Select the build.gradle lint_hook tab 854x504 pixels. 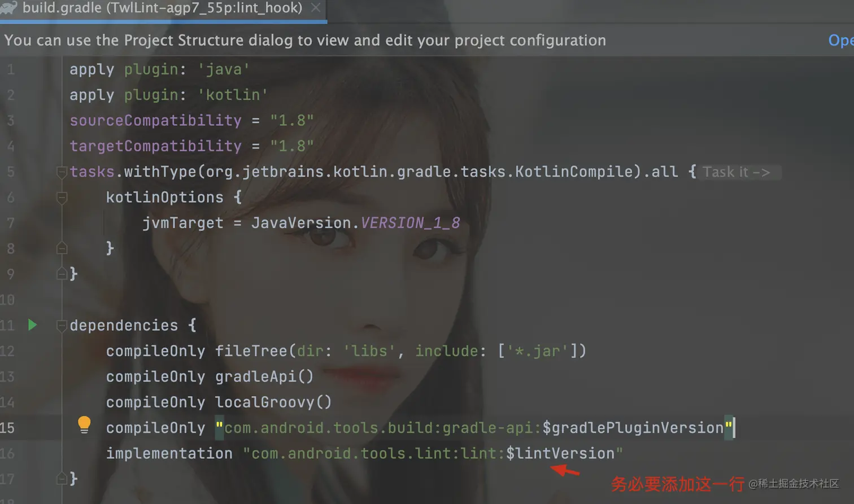click(162, 8)
